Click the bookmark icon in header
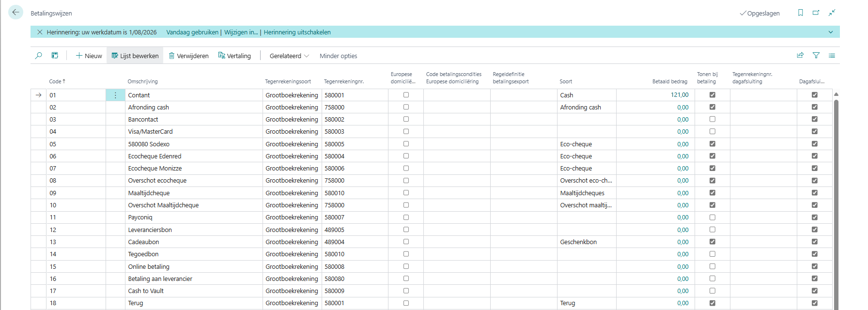The image size is (868, 310). [800, 13]
